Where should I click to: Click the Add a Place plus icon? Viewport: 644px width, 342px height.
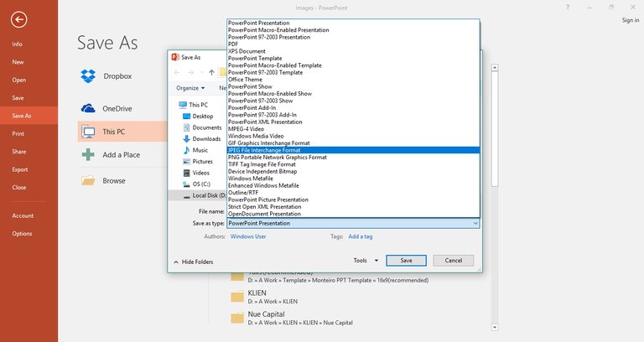pyautogui.click(x=88, y=155)
